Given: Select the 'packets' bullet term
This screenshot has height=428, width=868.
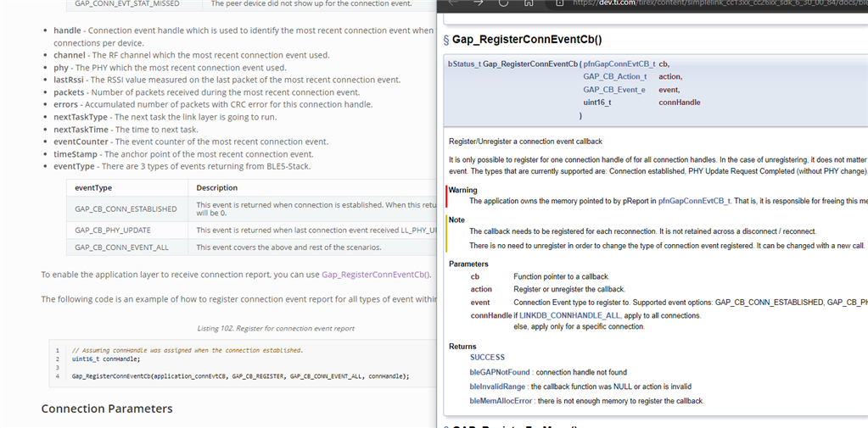Looking at the screenshot, I should [70, 92].
